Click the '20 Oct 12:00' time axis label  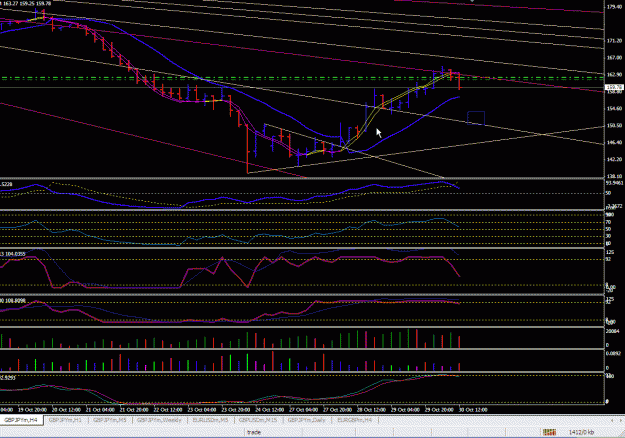pyautogui.click(x=66, y=410)
